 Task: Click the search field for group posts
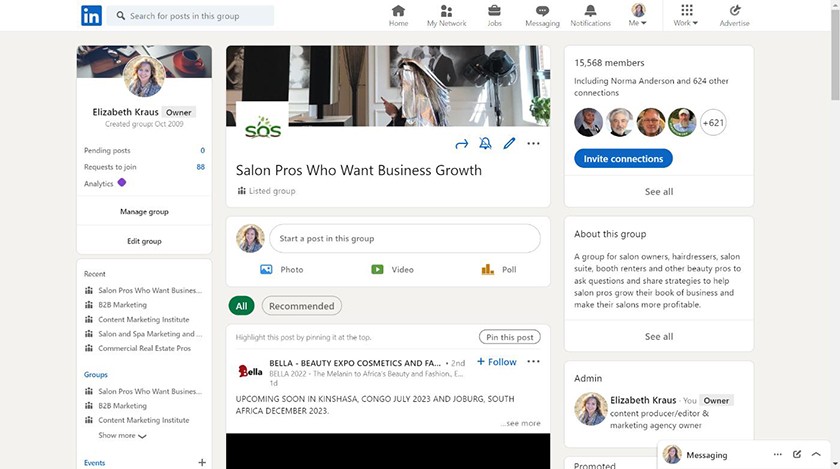191,16
